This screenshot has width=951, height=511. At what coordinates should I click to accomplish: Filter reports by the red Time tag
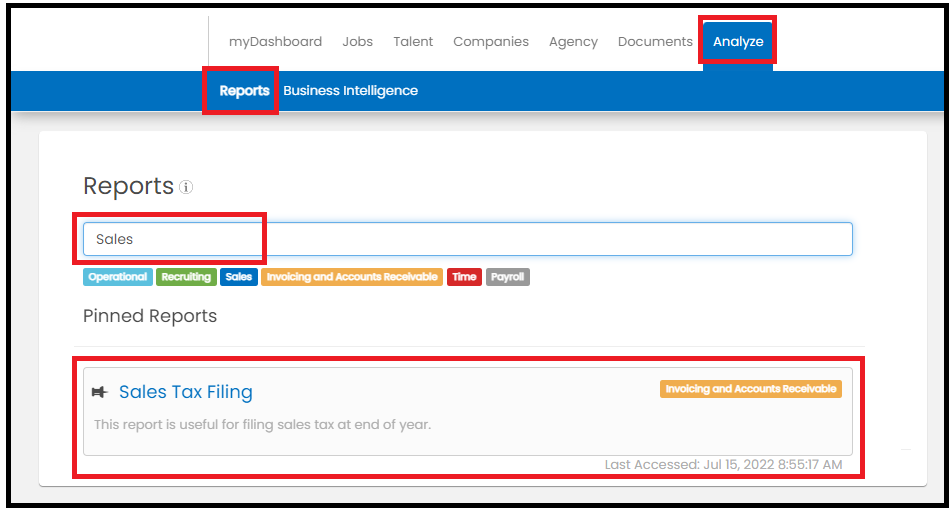click(465, 277)
